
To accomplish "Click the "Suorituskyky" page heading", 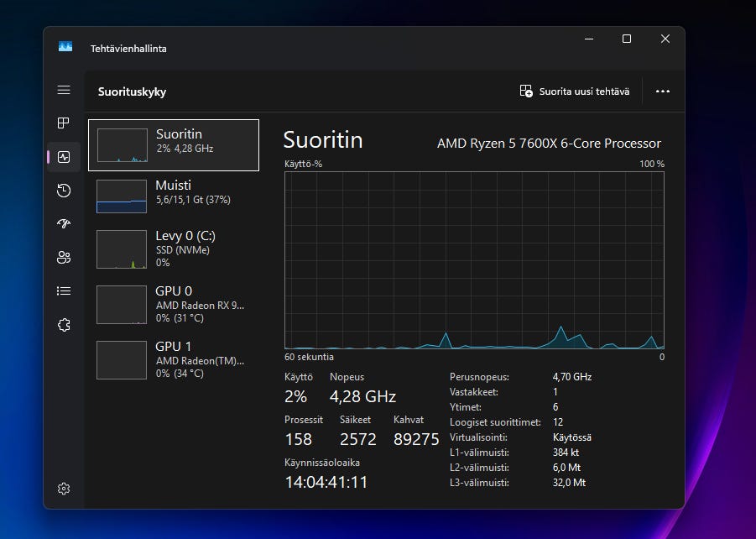I will pos(132,92).
